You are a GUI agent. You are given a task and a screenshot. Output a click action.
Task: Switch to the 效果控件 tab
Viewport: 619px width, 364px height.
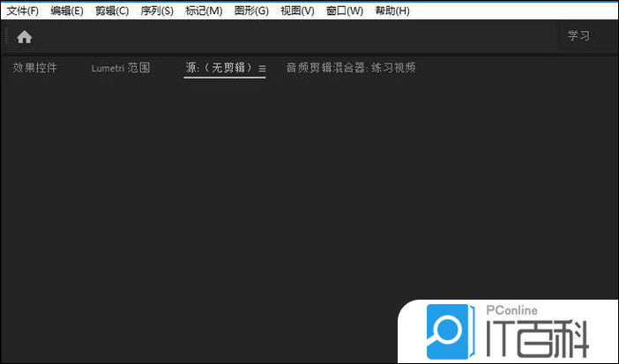(34, 68)
